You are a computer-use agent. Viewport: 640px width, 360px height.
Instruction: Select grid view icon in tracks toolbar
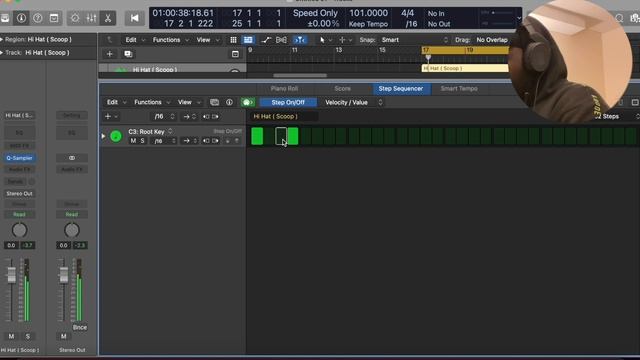[x=233, y=40]
